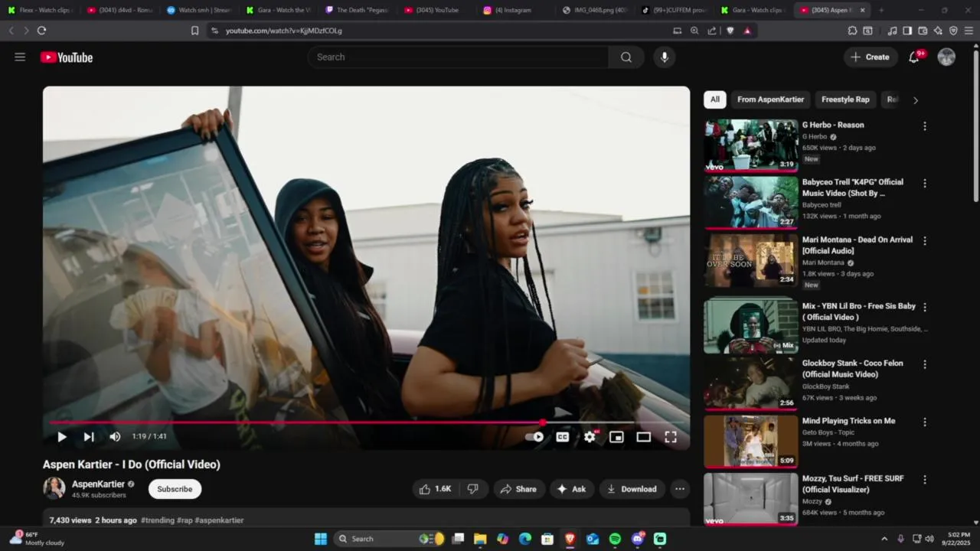Viewport: 980px width, 551px height.
Task: Enter full screen mode
Action: coord(671,437)
